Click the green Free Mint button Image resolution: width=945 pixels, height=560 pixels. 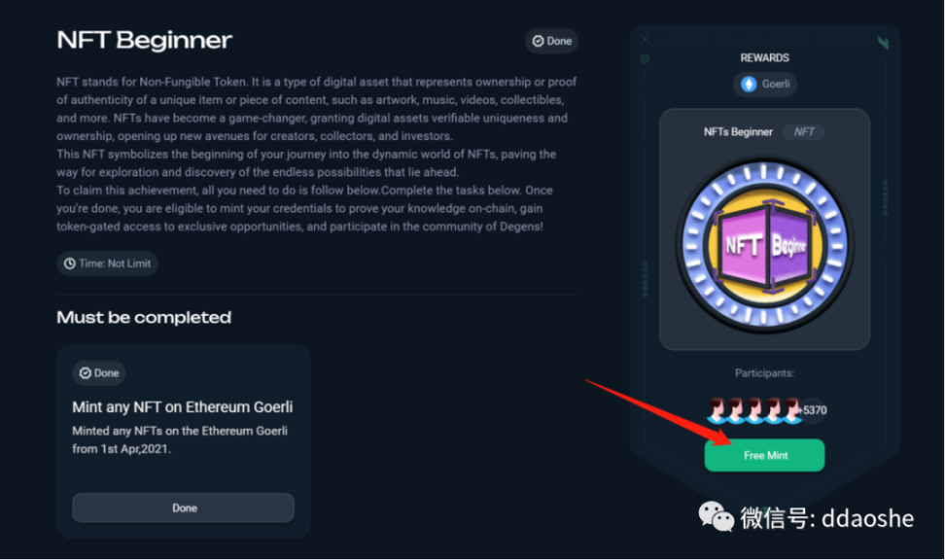(x=764, y=455)
